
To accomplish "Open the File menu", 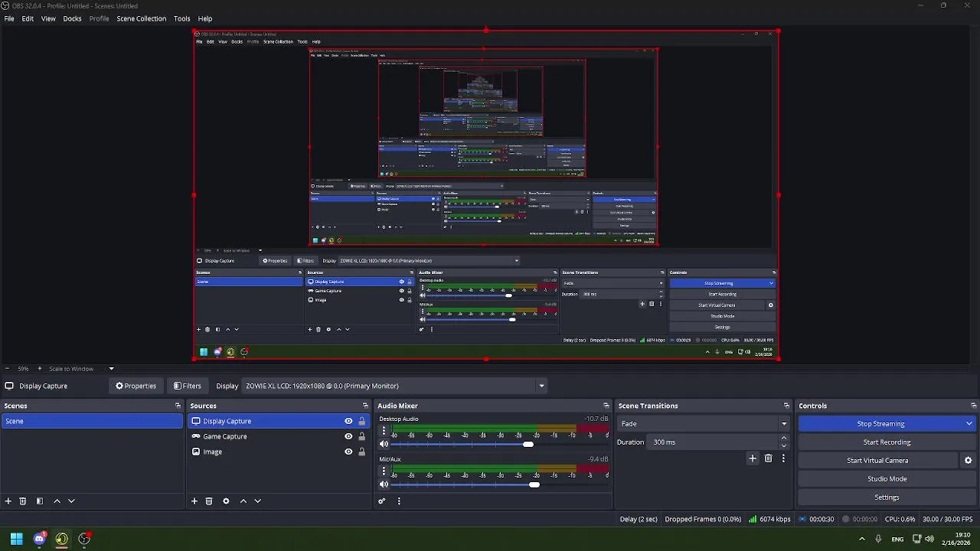I will pyautogui.click(x=9, y=18).
